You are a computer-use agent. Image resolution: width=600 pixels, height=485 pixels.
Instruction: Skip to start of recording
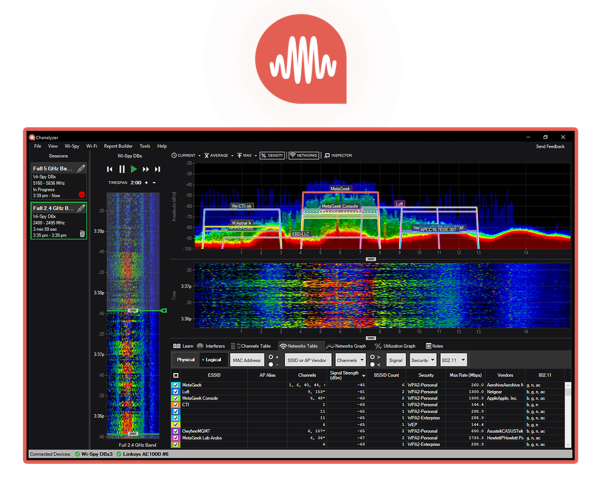tap(110, 169)
